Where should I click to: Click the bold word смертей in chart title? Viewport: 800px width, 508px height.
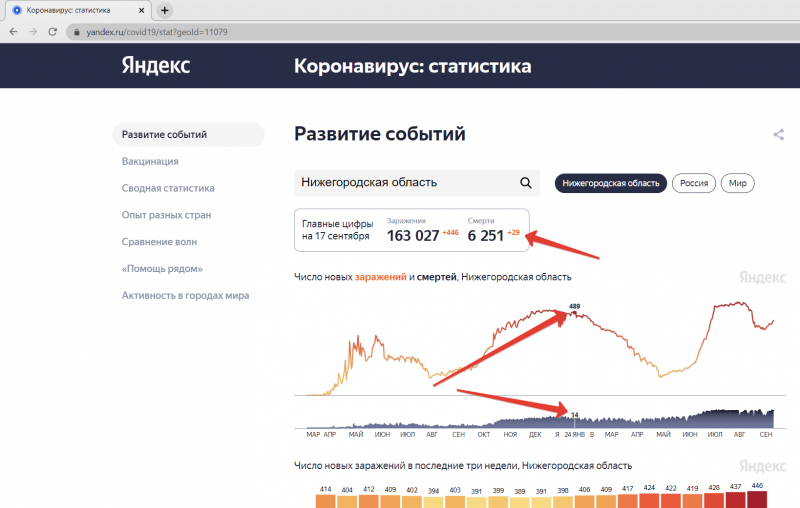coord(437,277)
